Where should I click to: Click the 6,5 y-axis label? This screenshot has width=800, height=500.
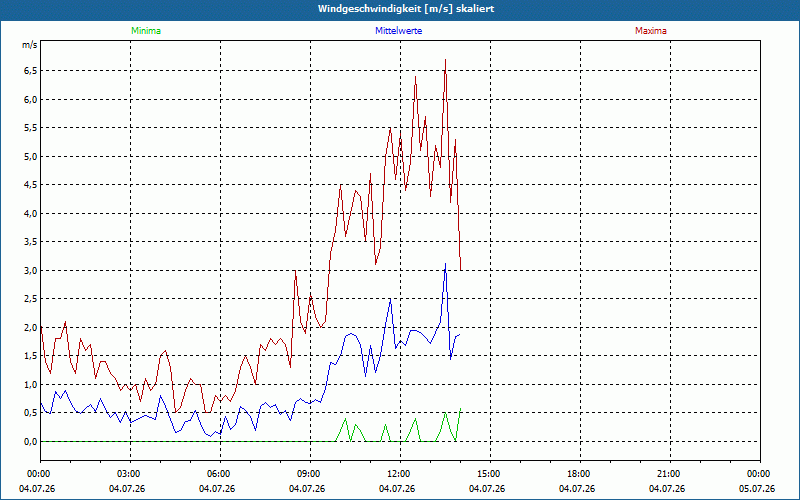point(31,70)
